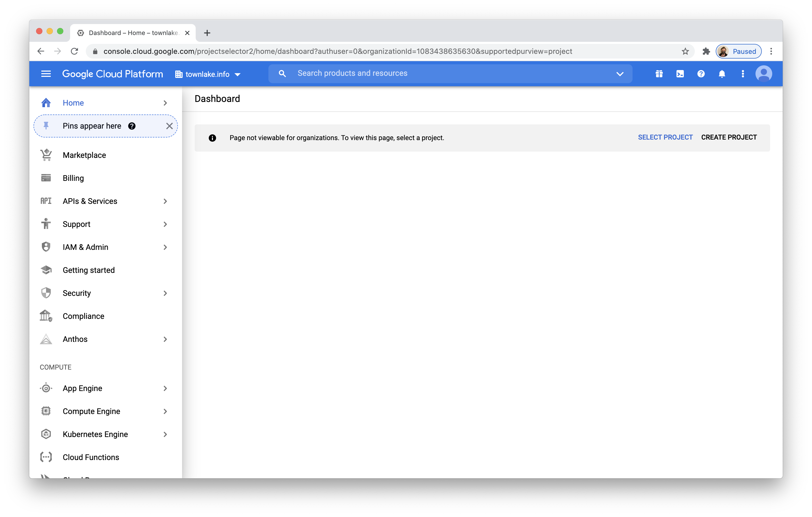Image resolution: width=812 pixels, height=517 pixels.
Task: Open the Marketplace menu item
Action: 105,155
